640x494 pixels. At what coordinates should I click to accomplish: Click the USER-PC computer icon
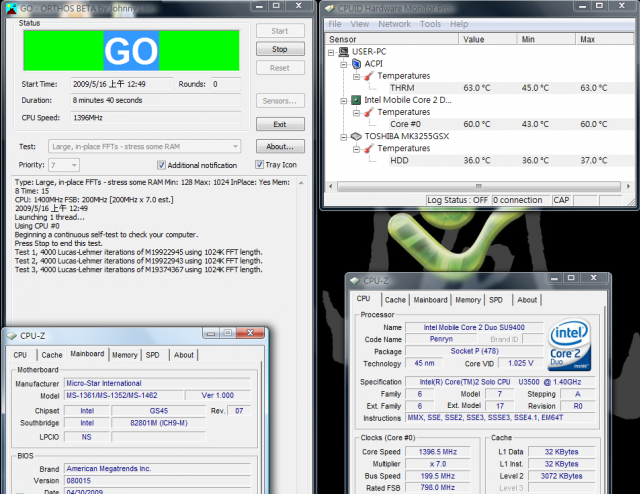pos(344,52)
